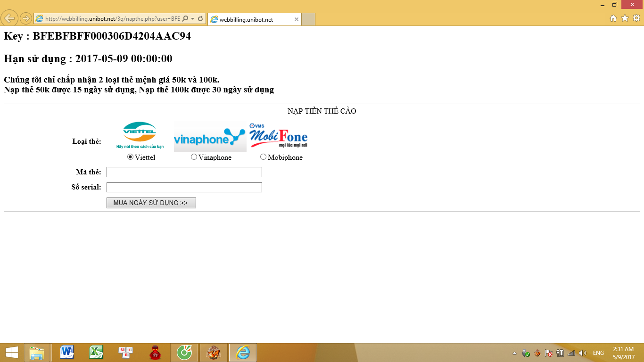
Task: Select the Mobiphone radio button
Action: (x=263, y=157)
